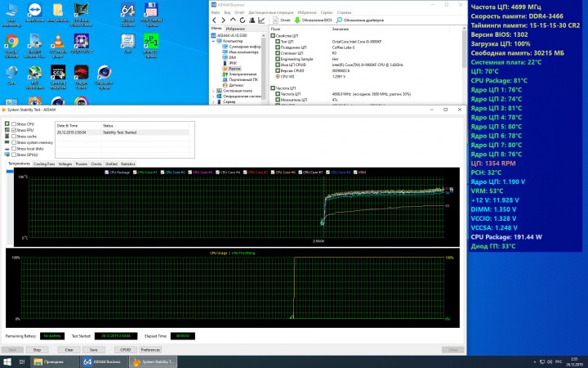Screen dimensions: 588x368
Task: Click green arrow BIOS update button
Action: pyautogui.click(x=313, y=20)
